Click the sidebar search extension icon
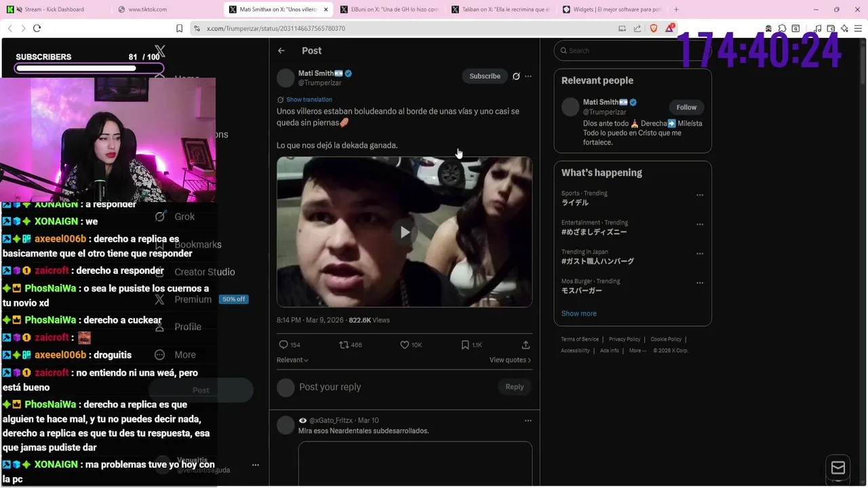 (x=795, y=28)
